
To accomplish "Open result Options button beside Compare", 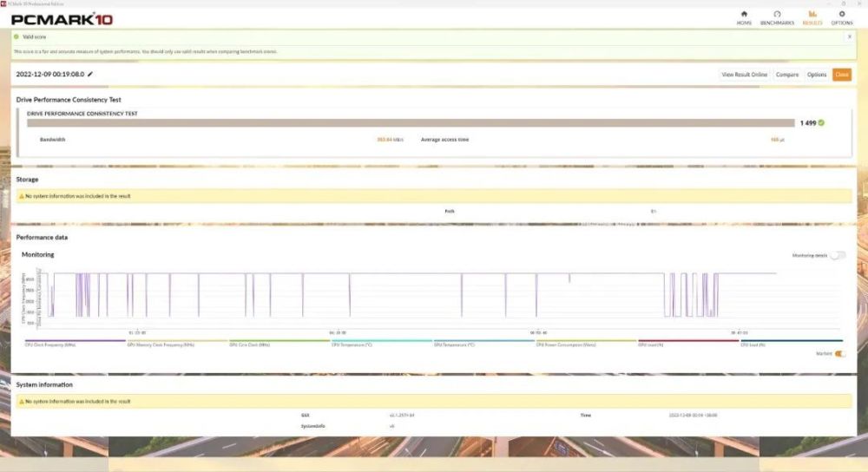I will click(817, 75).
